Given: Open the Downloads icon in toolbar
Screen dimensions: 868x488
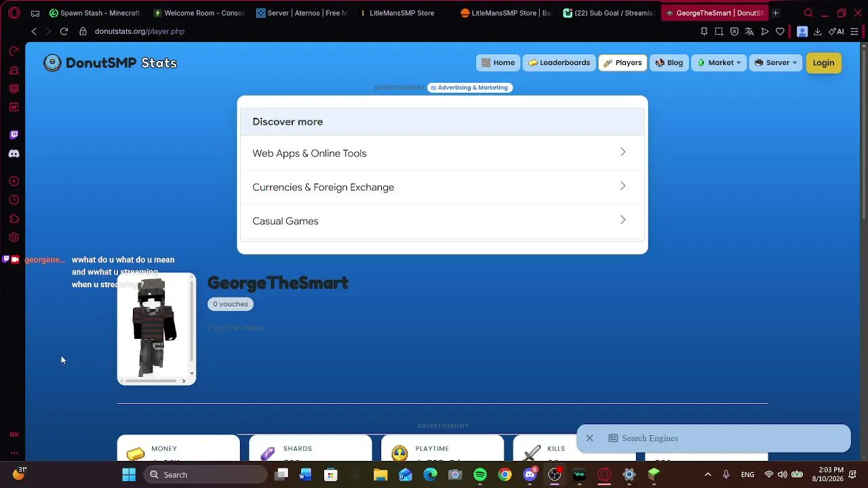Looking at the screenshot, I should pos(817,31).
